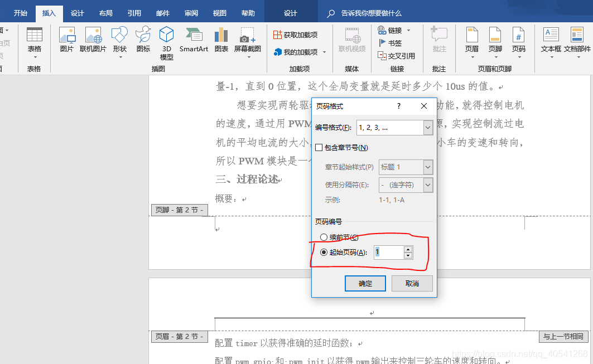This screenshot has height=364, width=593.
Task: Insert 图标 (Icons)
Action: pyautogui.click(x=143, y=40)
